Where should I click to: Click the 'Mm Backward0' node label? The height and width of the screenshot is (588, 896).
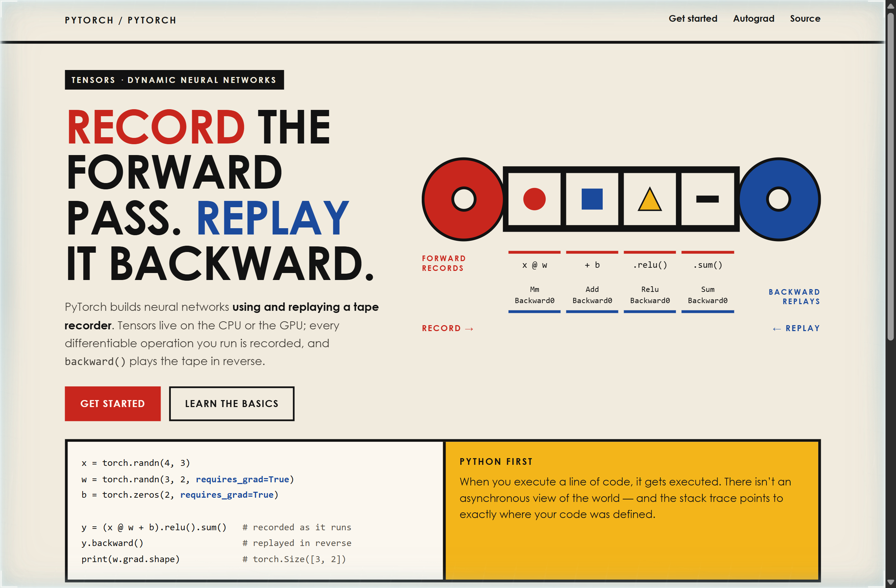point(534,295)
